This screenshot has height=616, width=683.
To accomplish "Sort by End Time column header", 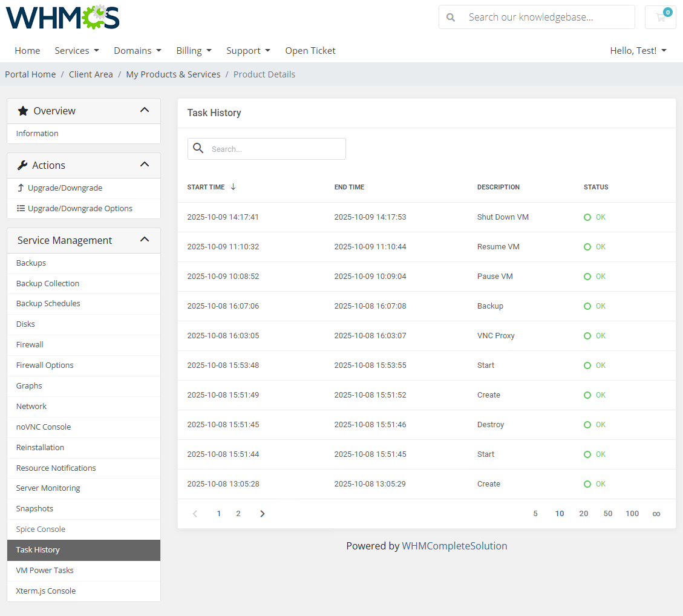I will point(349,187).
